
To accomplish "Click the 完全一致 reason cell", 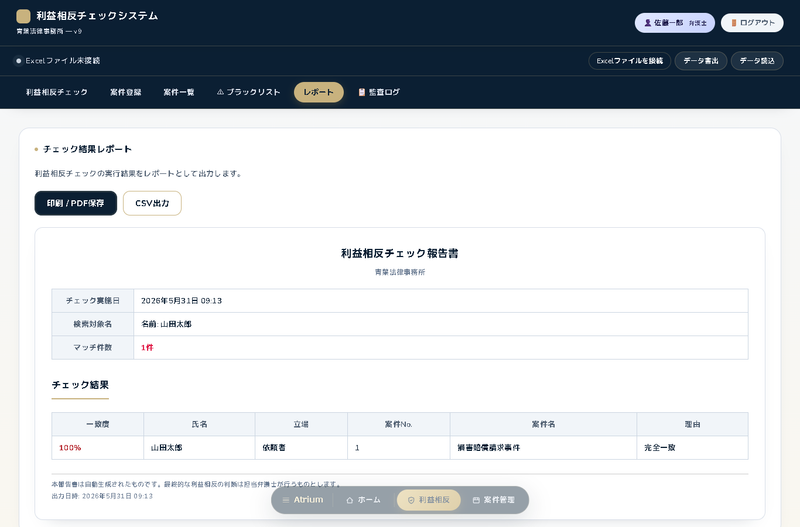I will point(692,448).
